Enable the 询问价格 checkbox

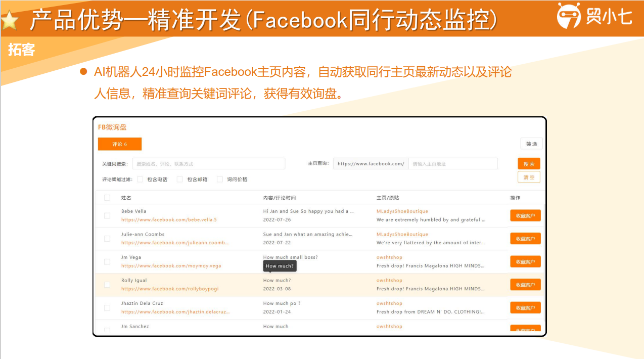coord(219,179)
